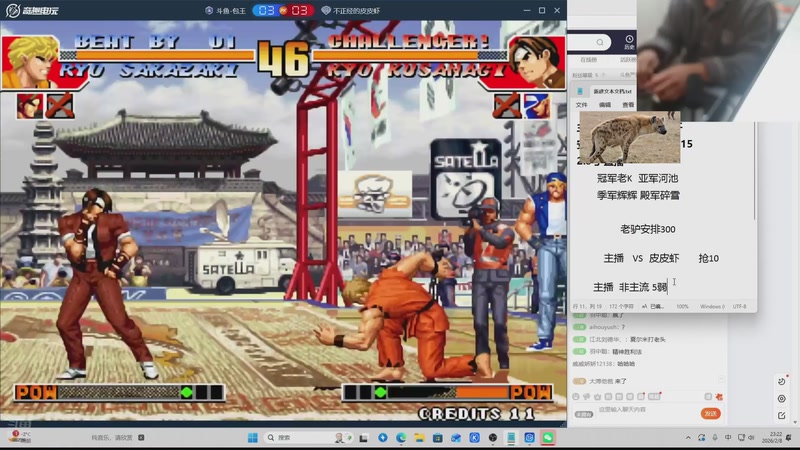Click opponent name 不正经的皮皮虾 in title bar
800x450 pixels.
[x=351, y=10]
